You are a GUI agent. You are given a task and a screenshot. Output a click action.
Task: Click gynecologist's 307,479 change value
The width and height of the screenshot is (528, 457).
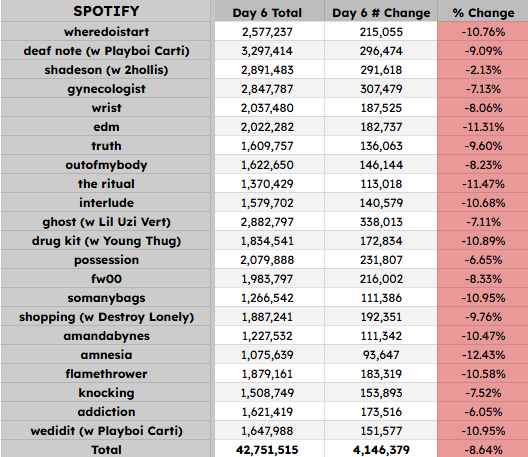[381, 89]
